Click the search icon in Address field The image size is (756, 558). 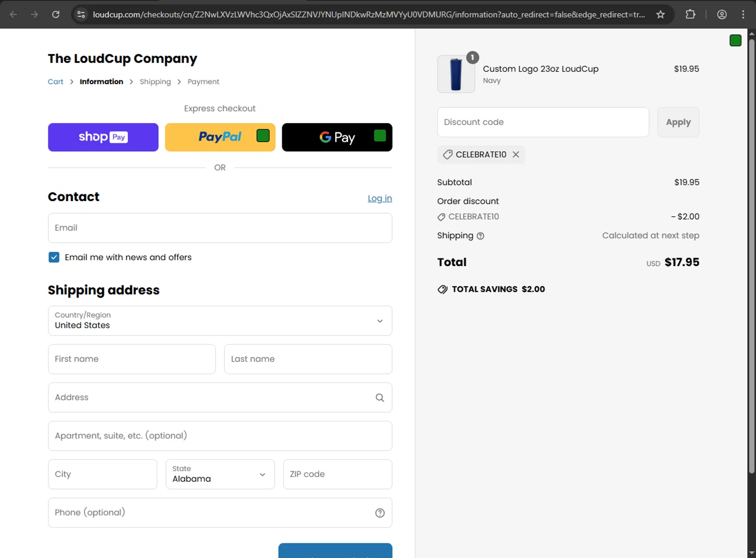tap(380, 398)
